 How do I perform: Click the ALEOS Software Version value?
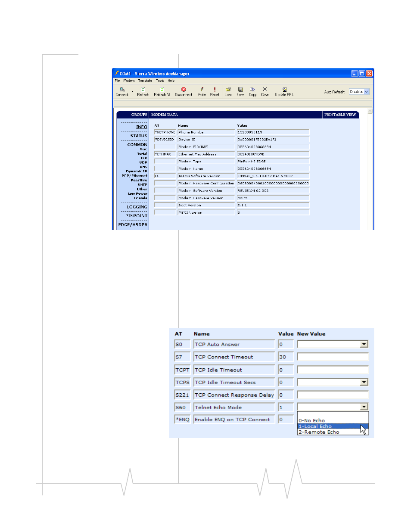tap(273, 176)
